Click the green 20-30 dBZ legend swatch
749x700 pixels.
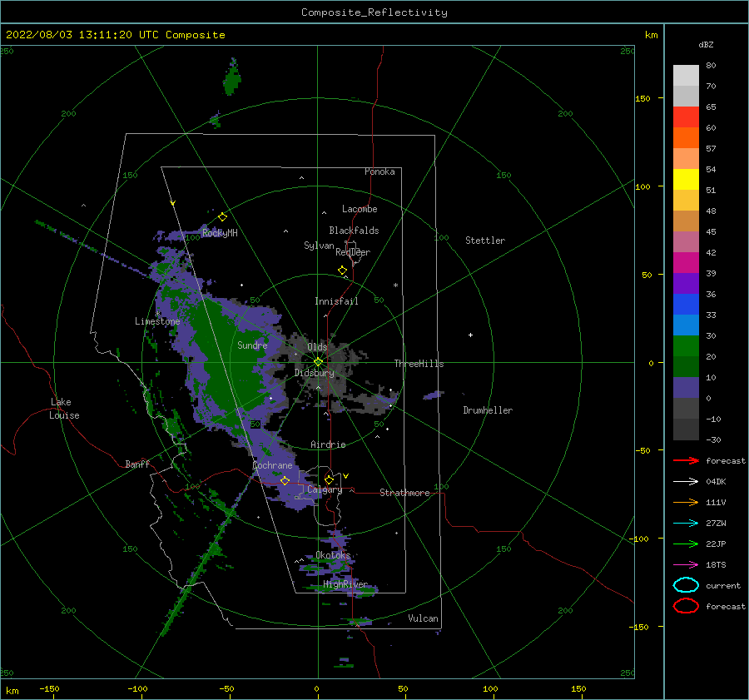click(x=686, y=345)
